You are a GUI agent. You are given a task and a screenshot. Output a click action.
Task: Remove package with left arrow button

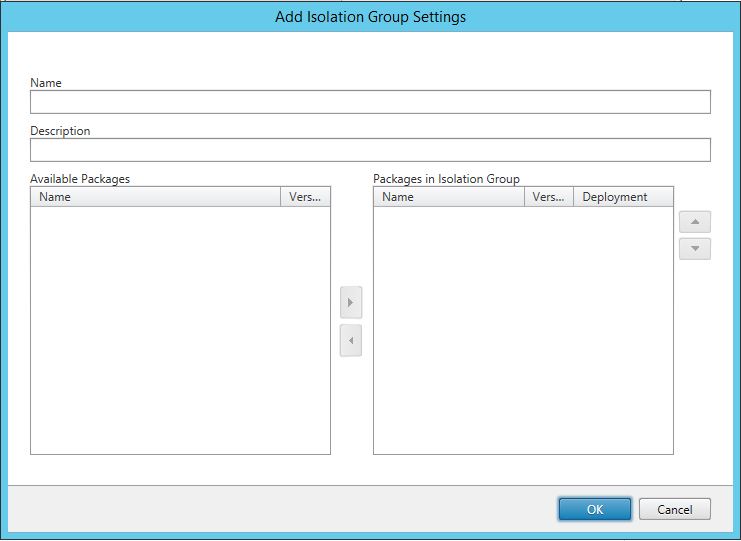(351, 340)
